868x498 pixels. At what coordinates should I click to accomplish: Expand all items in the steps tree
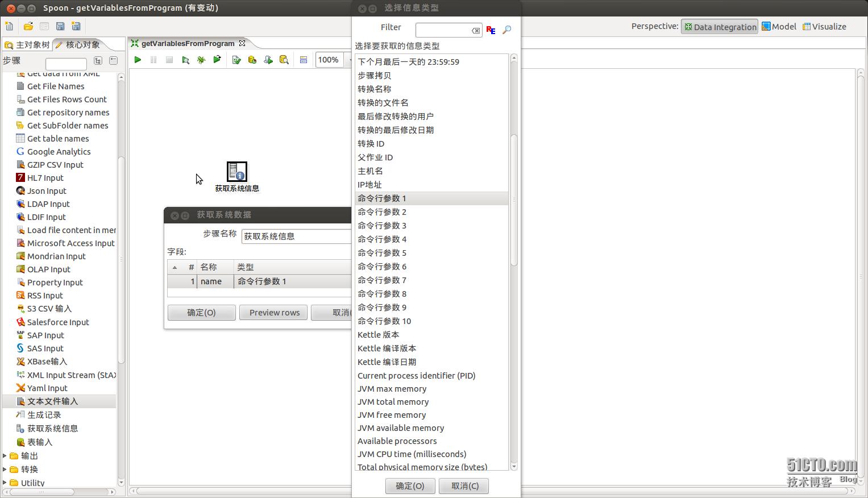(98, 61)
